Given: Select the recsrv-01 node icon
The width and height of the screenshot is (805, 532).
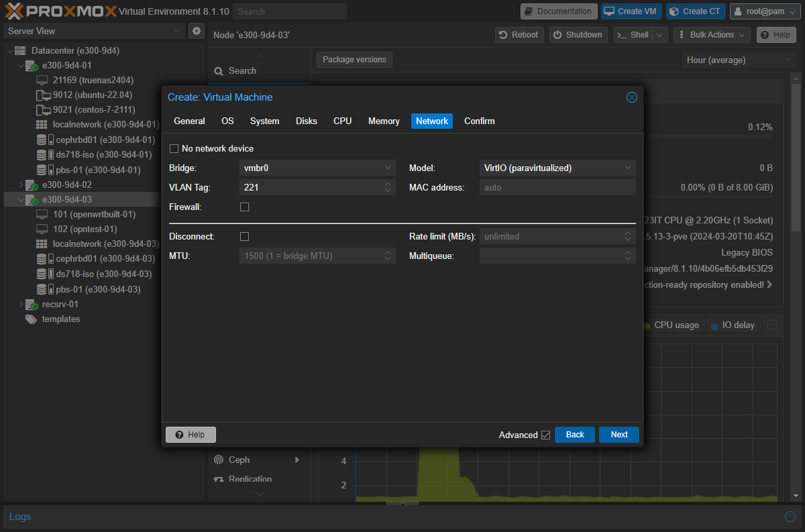Looking at the screenshot, I should click(x=32, y=305).
